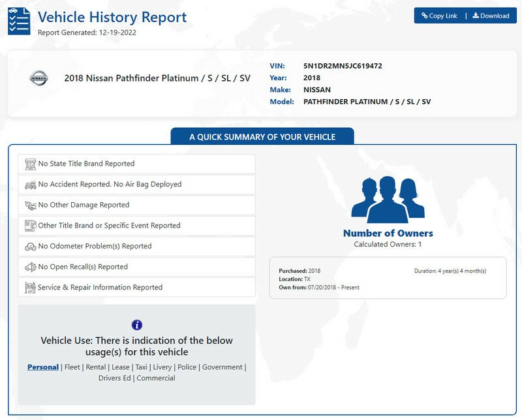Click the Nissan logo badge

click(x=38, y=78)
